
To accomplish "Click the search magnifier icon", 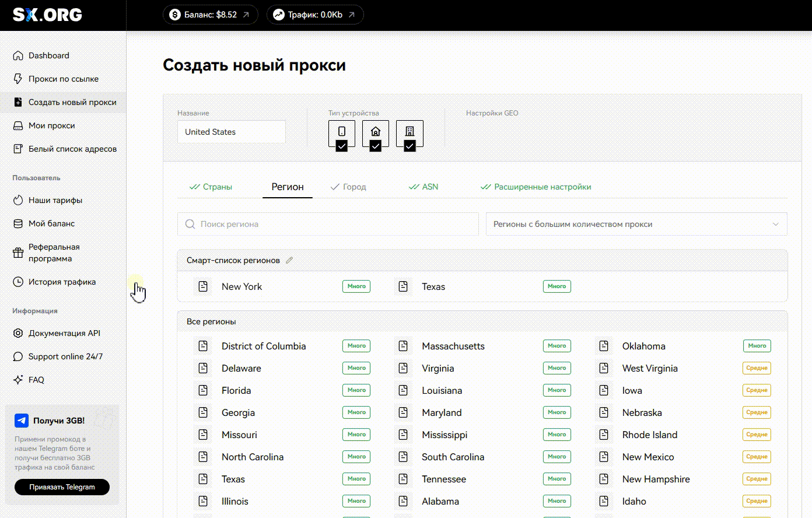I will 190,224.
